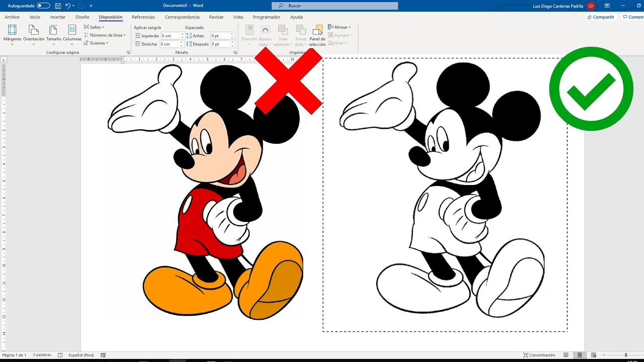The image size is (644, 362).
Task: Enable Concentración focus mode
Action: 539,355
